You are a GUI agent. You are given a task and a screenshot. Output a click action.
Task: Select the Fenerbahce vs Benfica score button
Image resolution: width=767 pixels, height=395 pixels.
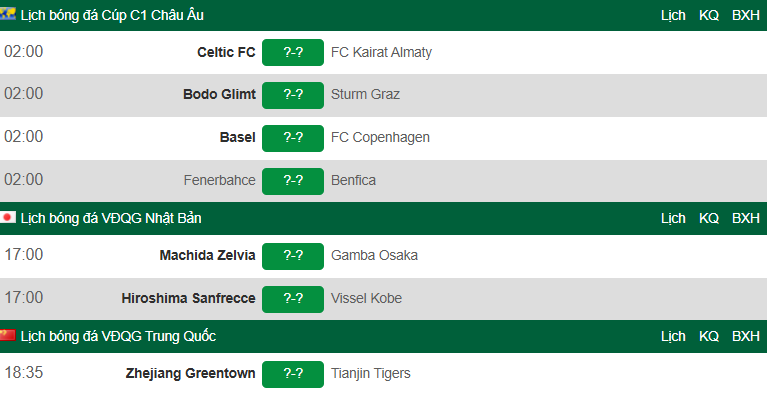coord(293,181)
